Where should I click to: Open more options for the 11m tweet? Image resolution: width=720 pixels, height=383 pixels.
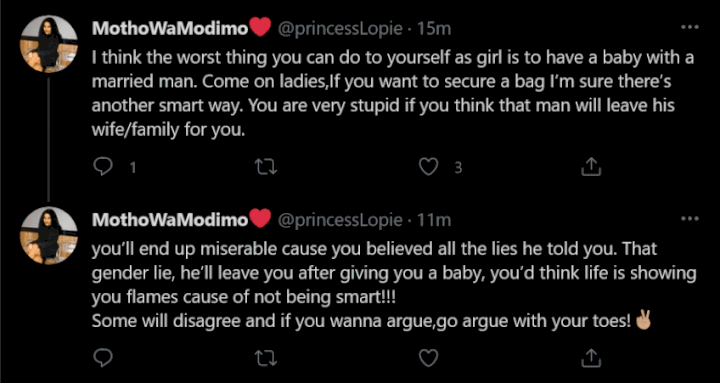pyautogui.click(x=690, y=219)
